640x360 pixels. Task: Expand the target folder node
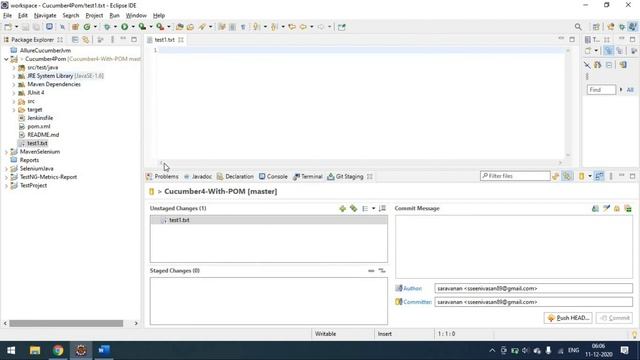pos(14,110)
